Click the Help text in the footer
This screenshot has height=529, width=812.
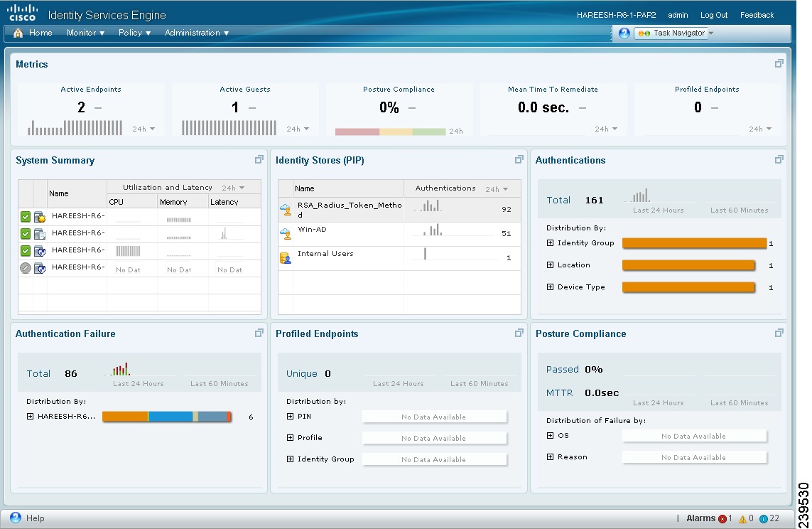click(x=36, y=518)
